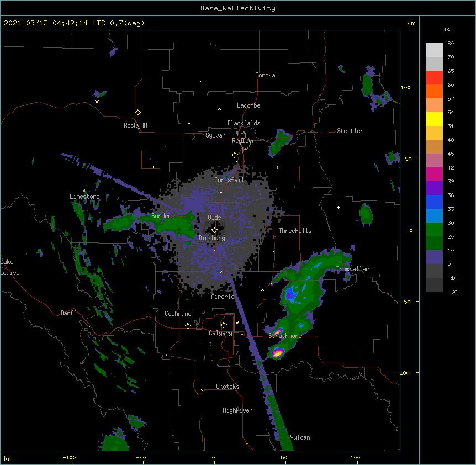Click the ThreeHills city label
Image resolution: width=476 pixels, height=465 pixels.
295,231
